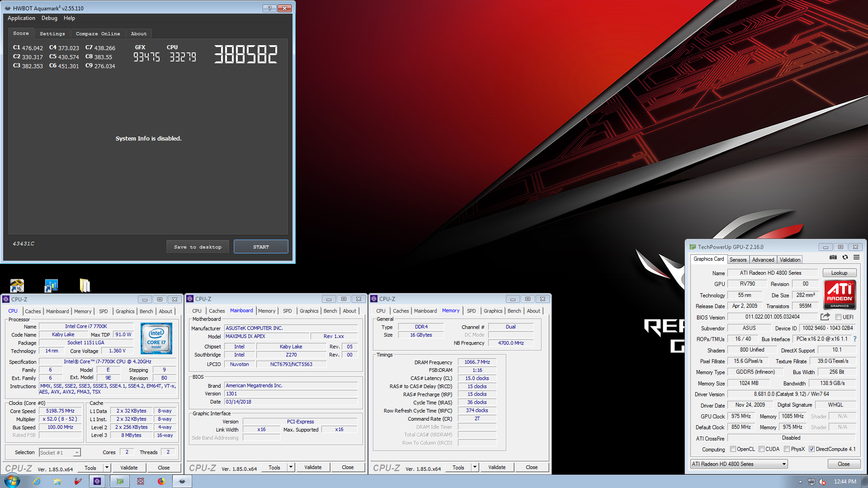868x488 pixels.
Task: Toggle the OpenCL checkbox
Action: [733, 449]
